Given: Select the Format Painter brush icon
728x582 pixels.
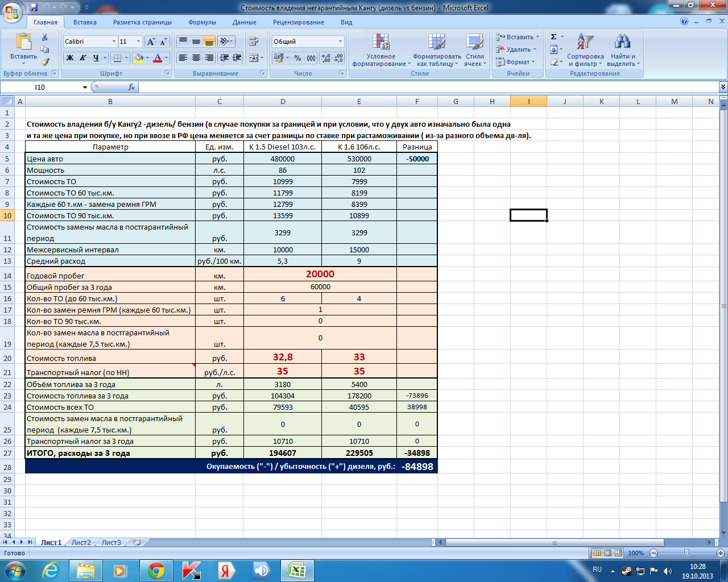Looking at the screenshot, I should (x=45, y=62).
